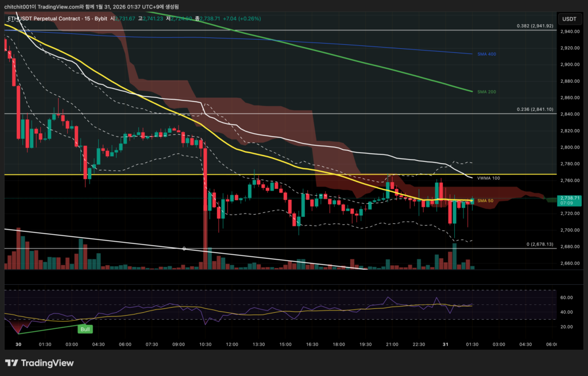Select the SMA 200 line label

[x=486, y=91]
